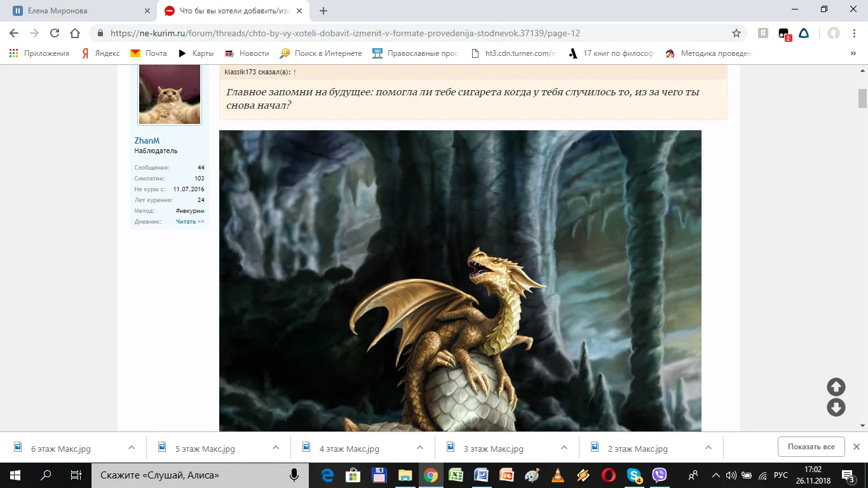Open Paint from the taskbar
The height and width of the screenshot is (488, 868).
click(x=532, y=475)
